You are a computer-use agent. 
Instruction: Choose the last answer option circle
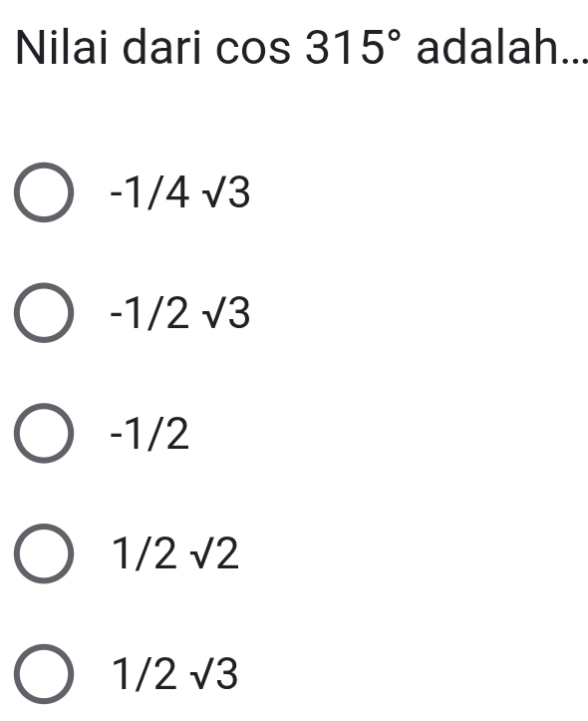click(44, 674)
